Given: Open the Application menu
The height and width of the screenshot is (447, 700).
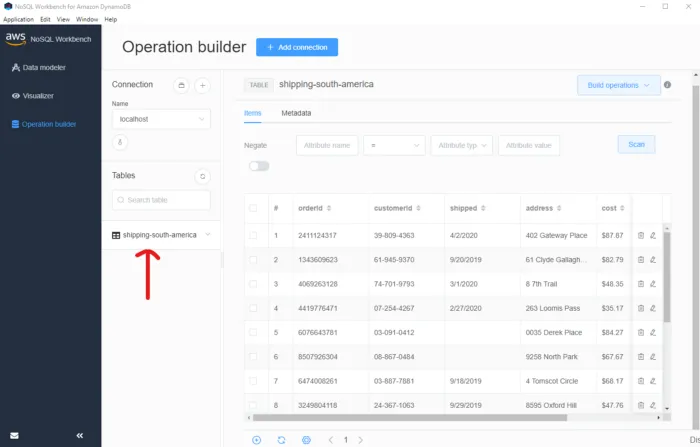Looking at the screenshot, I should tap(18, 20).
